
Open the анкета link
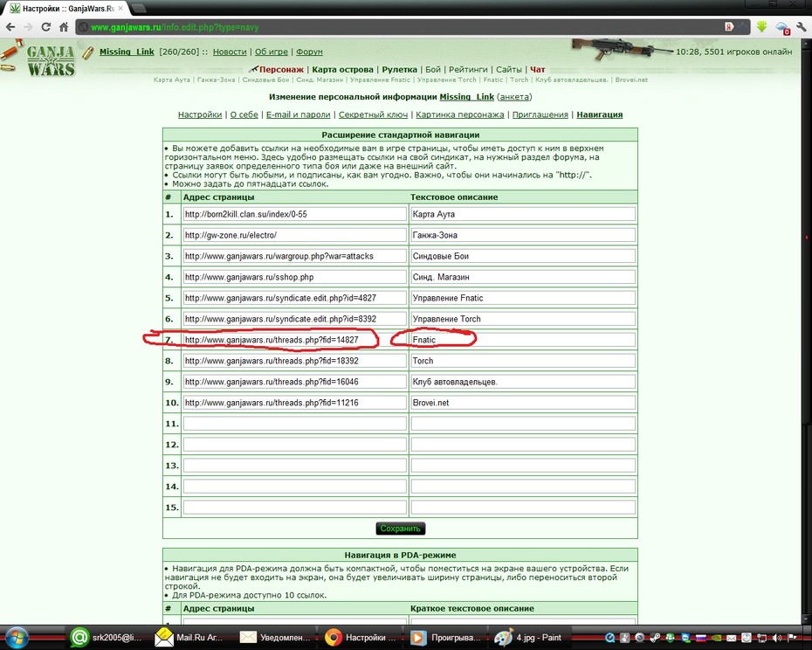tap(514, 97)
